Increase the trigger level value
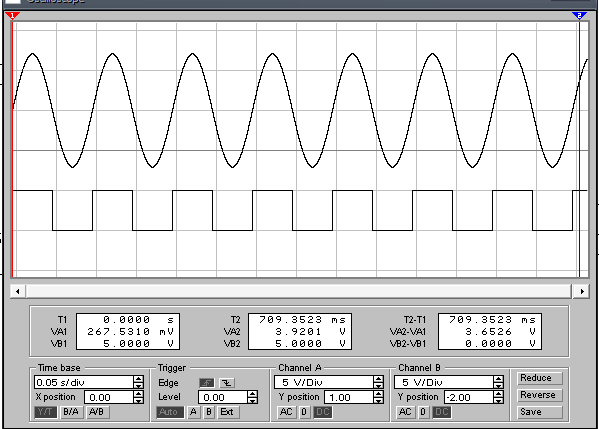The height and width of the screenshot is (429, 599). (252, 394)
